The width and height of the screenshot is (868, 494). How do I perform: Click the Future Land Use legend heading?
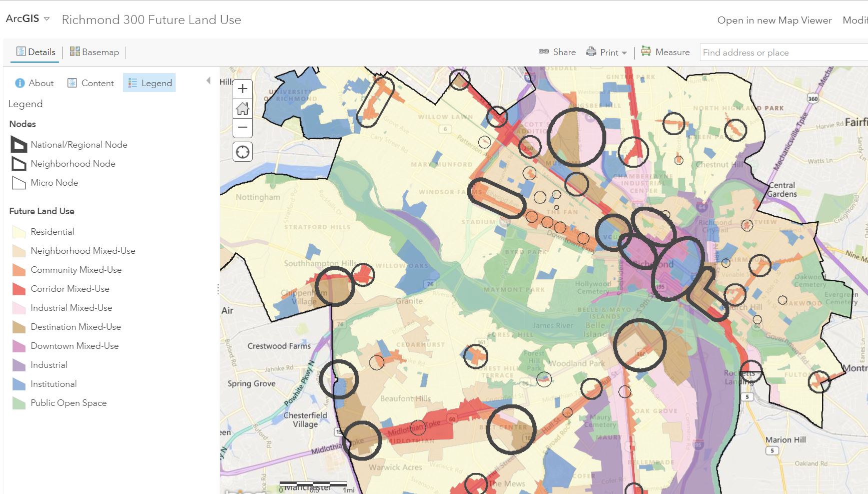point(42,211)
